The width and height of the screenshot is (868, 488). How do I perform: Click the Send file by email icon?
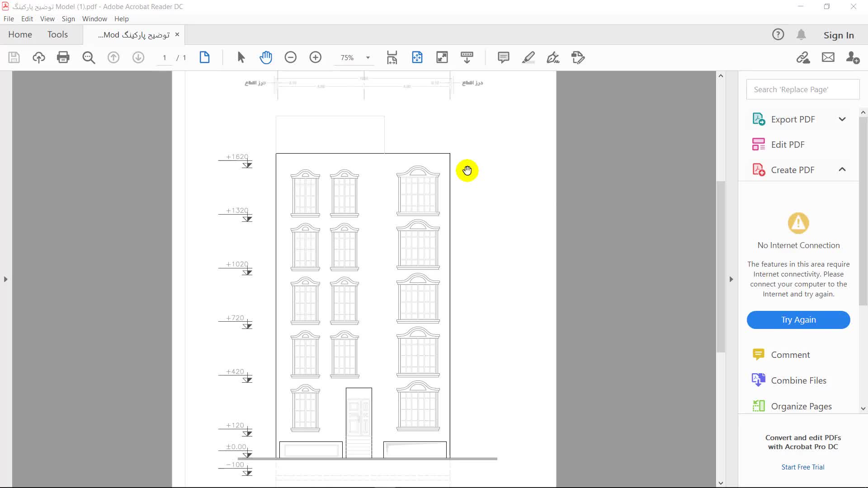pyautogui.click(x=828, y=57)
